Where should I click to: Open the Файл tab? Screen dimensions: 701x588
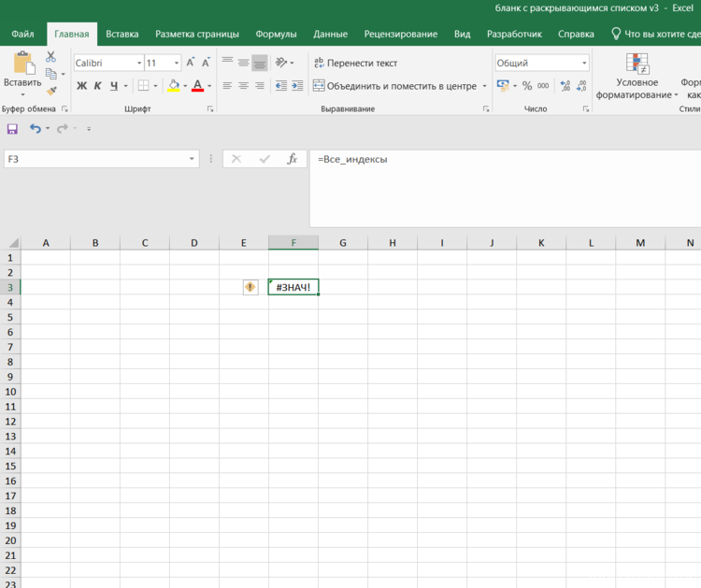(22, 34)
